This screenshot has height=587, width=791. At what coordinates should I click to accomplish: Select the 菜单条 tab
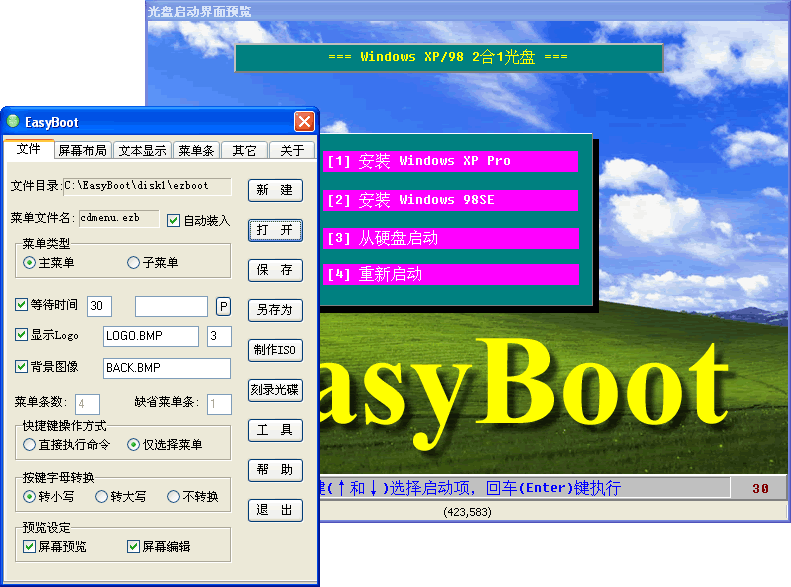[x=196, y=151]
